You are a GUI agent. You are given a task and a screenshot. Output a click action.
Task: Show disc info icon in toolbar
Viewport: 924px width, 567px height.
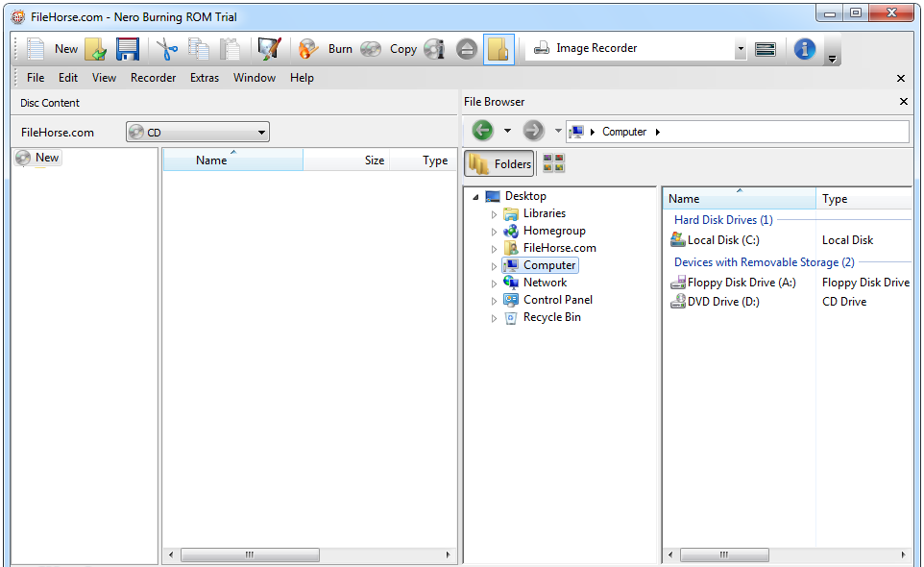tap(435, 49)
